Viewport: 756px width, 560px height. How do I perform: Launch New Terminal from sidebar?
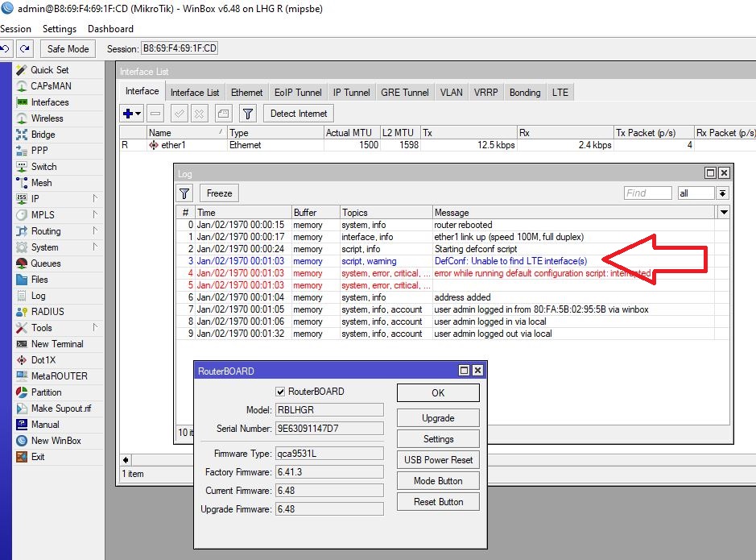[x=56, y=344]
